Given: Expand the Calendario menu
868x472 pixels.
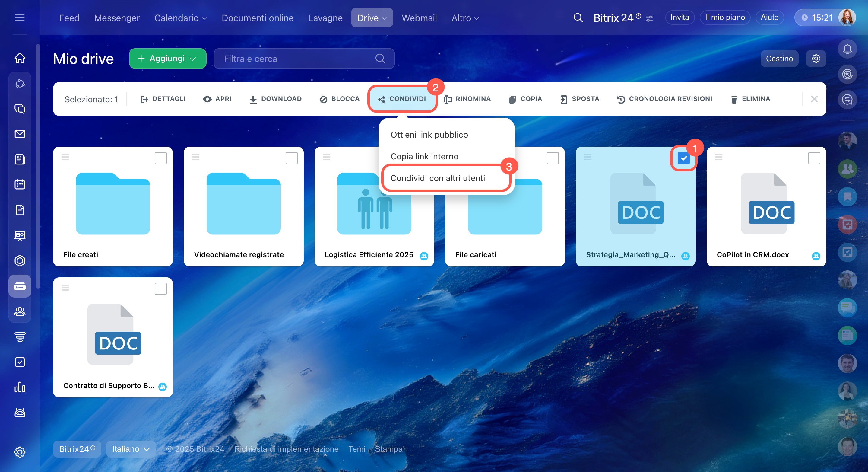Looking at the screenshot, I should (180, 18).
